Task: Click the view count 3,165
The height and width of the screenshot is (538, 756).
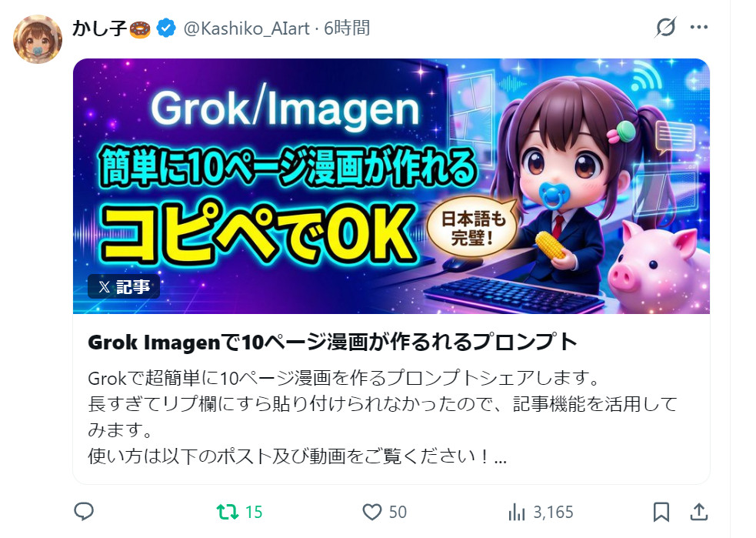Action: [x=553, y=512]
